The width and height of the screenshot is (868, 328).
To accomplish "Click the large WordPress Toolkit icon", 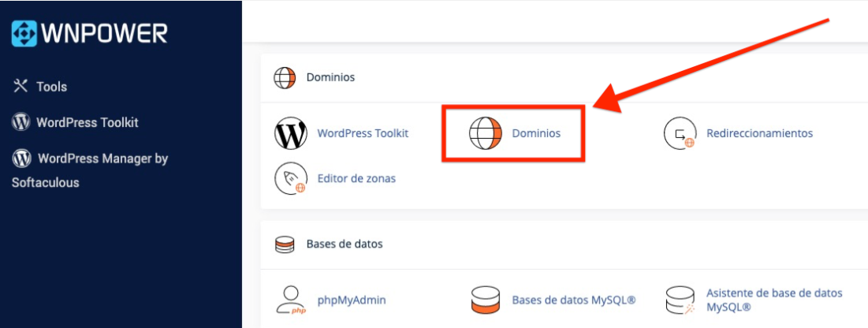I will click(291, 133).
